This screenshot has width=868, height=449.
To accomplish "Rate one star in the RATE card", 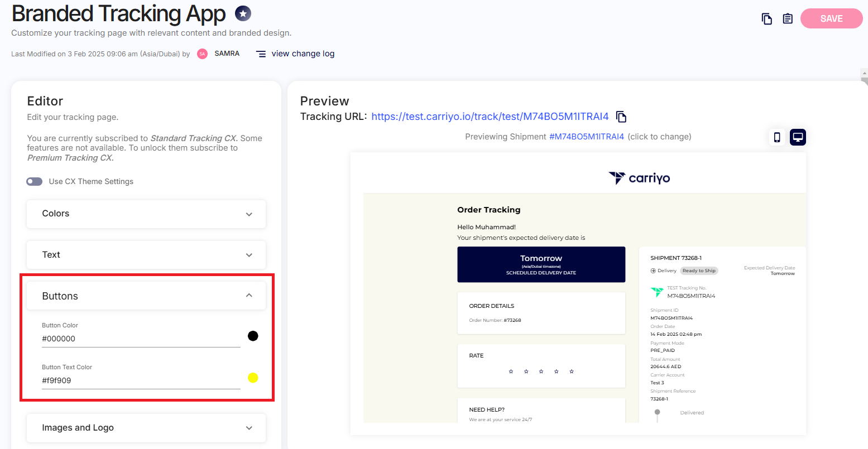I will (511, 371).
